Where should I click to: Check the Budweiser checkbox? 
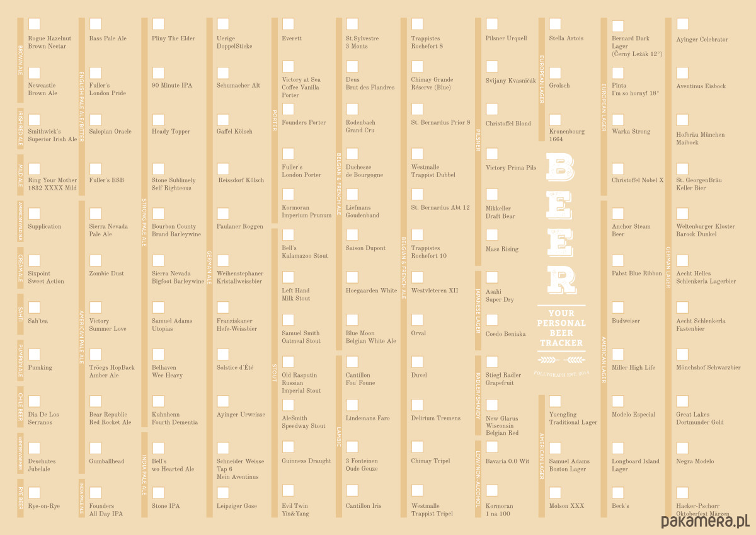[618, 308]
